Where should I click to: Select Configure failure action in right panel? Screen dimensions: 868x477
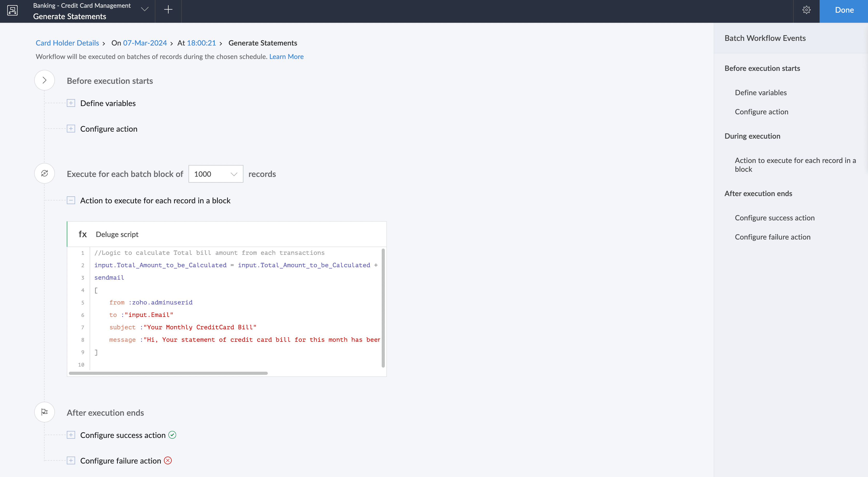click(x=772, y=237)
